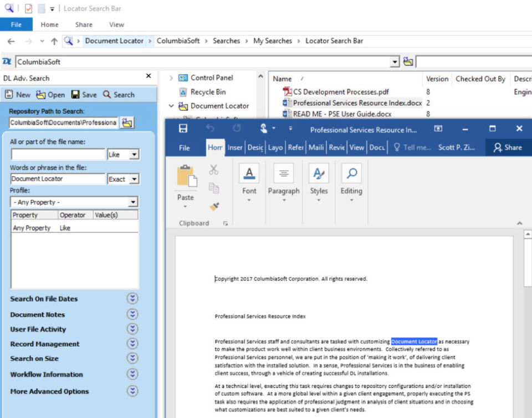Viewport: 532px width, 418px height.
Task: Open the Paste dropdown arrow in Word
Action: pyautogui.click(x=185, y=206)
